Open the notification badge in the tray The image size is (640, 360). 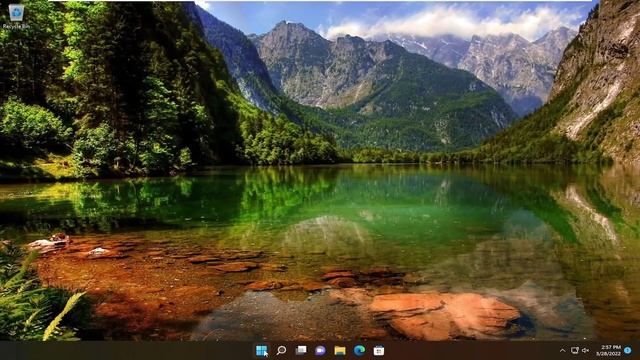tap(628, 350)
